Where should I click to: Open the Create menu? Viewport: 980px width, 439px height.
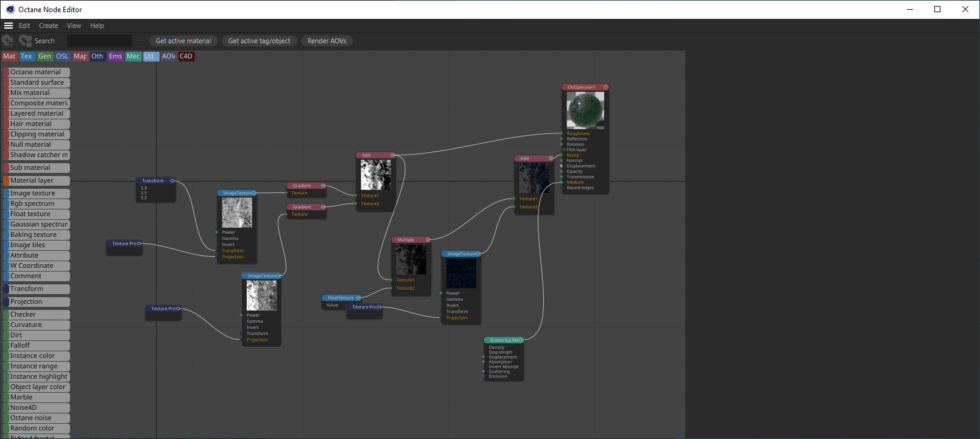pyautogui.click(x=49, y=26)
